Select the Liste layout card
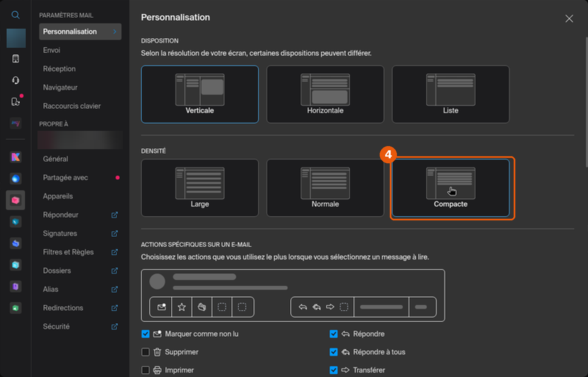This screenshot has width=588, height=377. (x=451, y=94)
